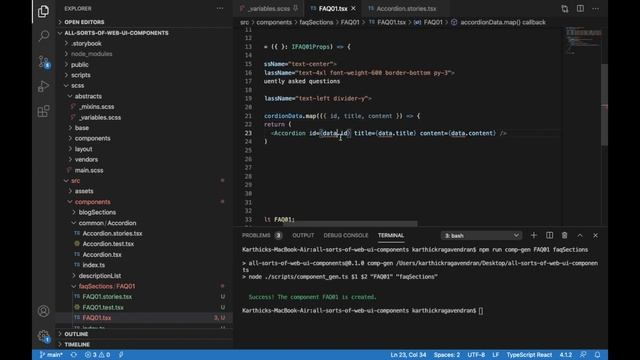This screenshot has height=360, width=640.
Task: Open notifications bell in status bar
Action: click(597, 355)
